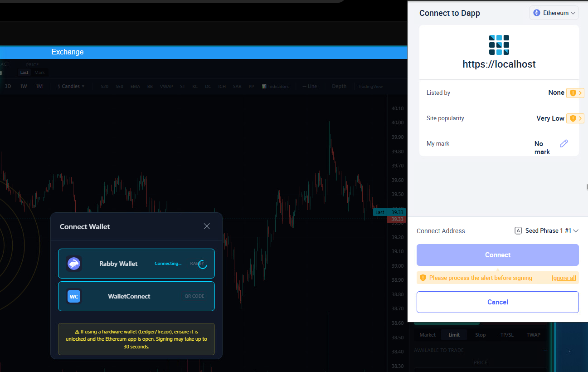Image resolution: width=588 pixels, height=372 pixels.
Task: Toggle the S20 moving average overlay
Action: [x=105, y=86]
